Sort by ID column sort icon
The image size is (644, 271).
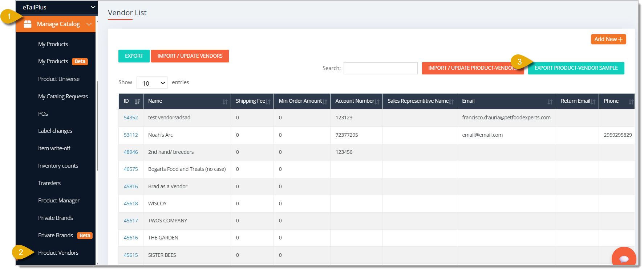(137, 102)
